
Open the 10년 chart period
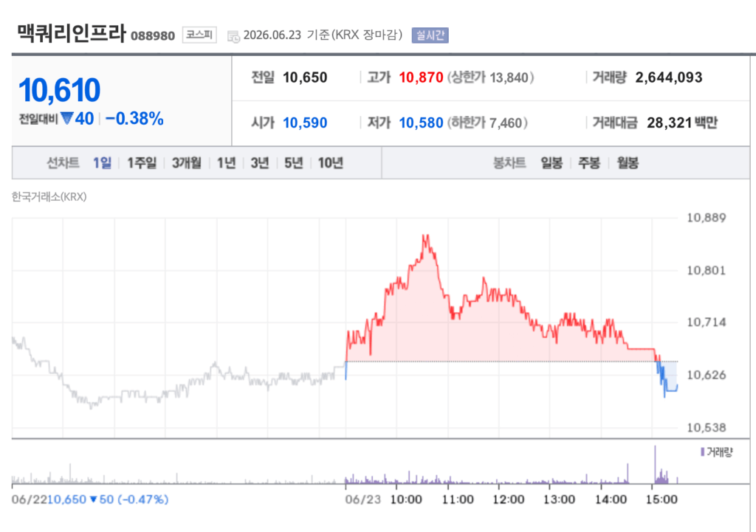pyautogui.click(x=331, y=163)
